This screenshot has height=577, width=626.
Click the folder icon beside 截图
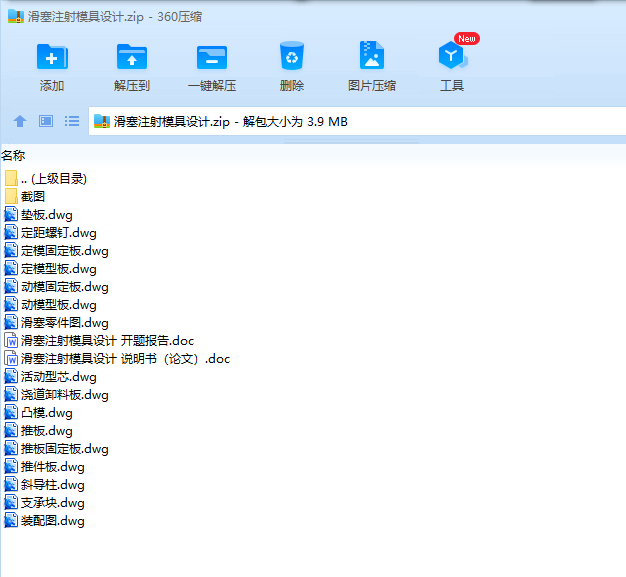[11, 196]
